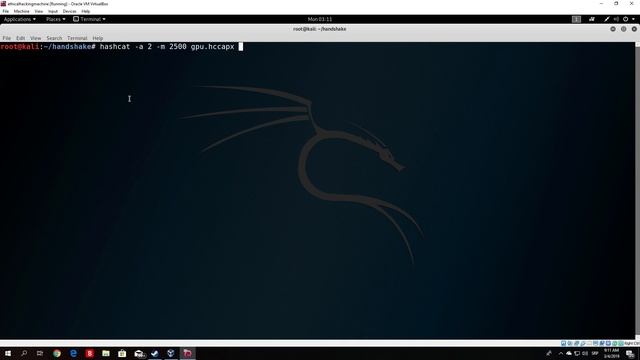The width and height of the screenshot is (640, 360).
Task: Show hidden system tray icons
Action: tap(561, 353)
